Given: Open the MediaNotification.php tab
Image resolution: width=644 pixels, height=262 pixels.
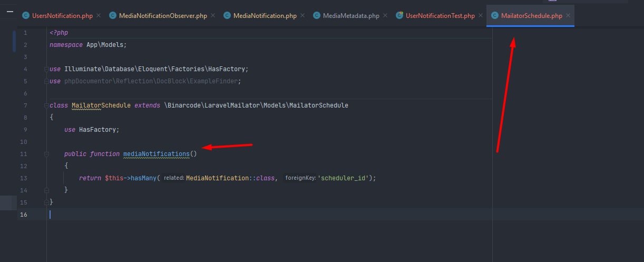Looking at the screenshot, I should coord(265,16).
